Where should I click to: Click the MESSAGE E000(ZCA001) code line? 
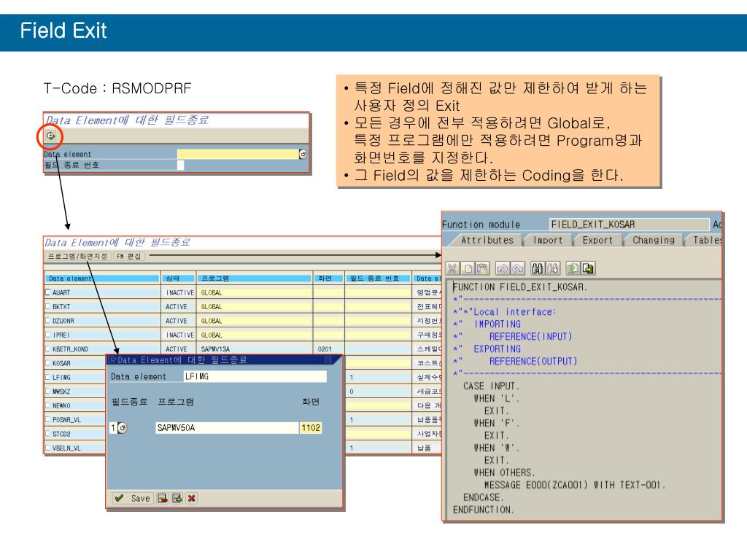coord(574,485)
